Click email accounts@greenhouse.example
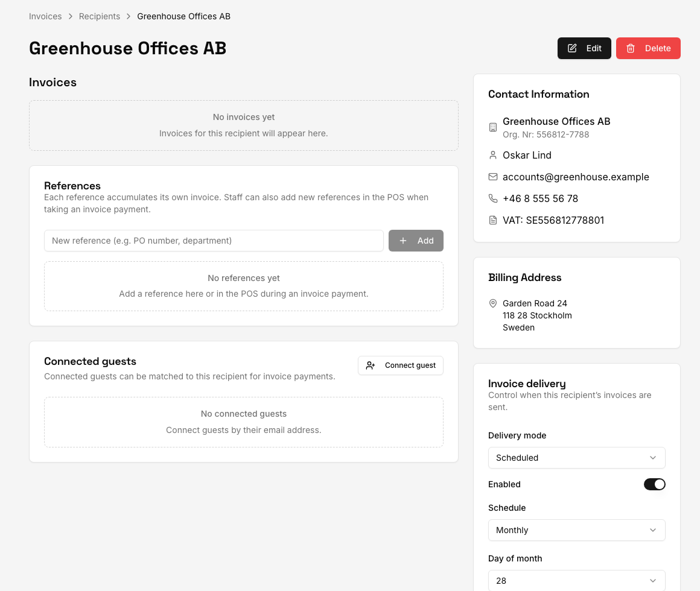The height and width of the screenshot is (591, 700). [576, 177]
